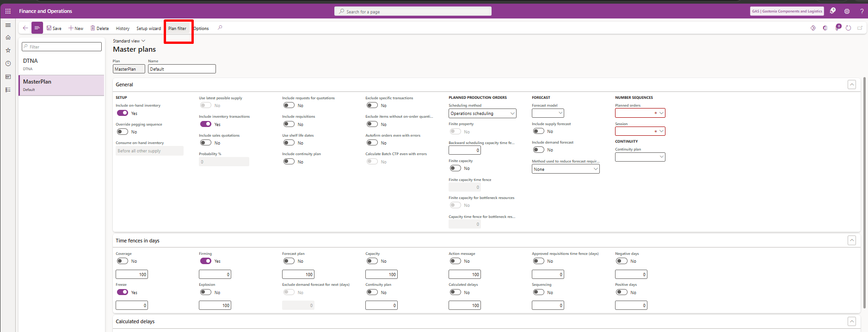The width and height of the screenshot is (868, 332).
Task: Click the vertical page scrollbar
Action: pos(864,193)
